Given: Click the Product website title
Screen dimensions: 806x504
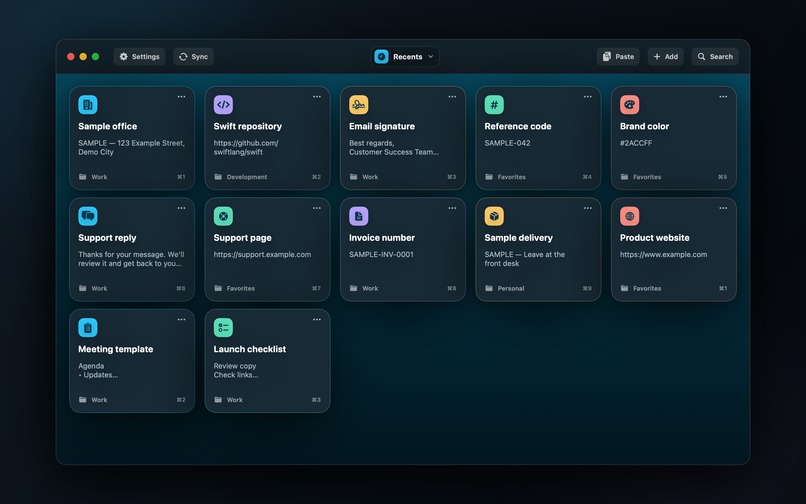Looking at the screenshot, I should (x=654, y=238).
